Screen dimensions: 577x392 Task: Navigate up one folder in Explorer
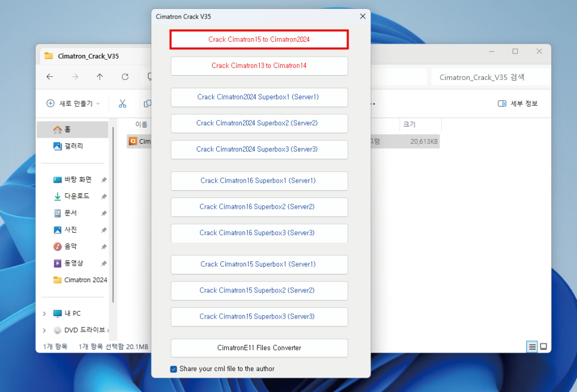pos(100,76)
